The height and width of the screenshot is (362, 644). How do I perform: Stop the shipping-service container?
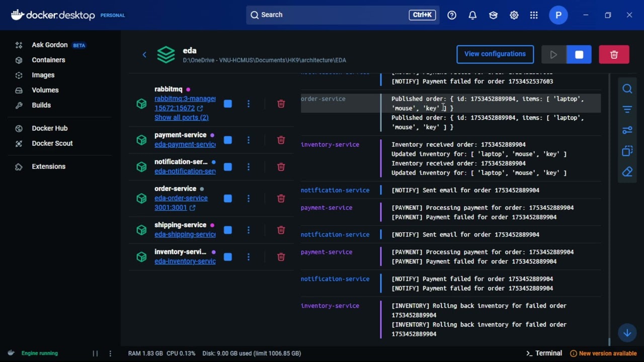click(228, 230)
